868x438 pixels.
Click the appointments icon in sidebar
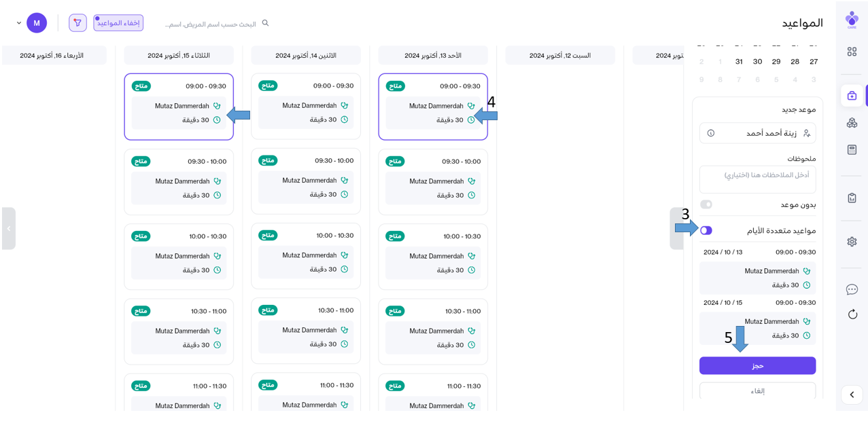[x=852, y=96]
